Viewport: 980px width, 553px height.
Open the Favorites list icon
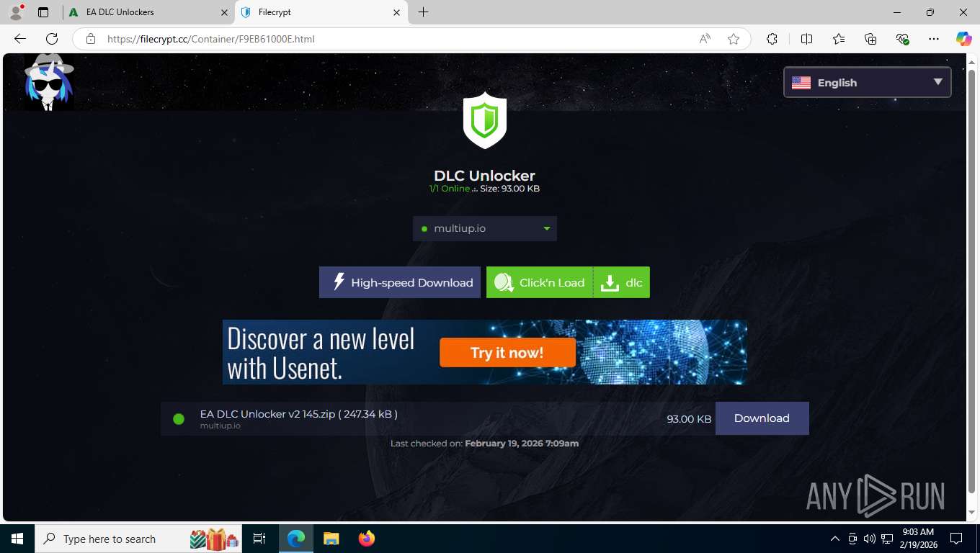(x=839, y=39)
